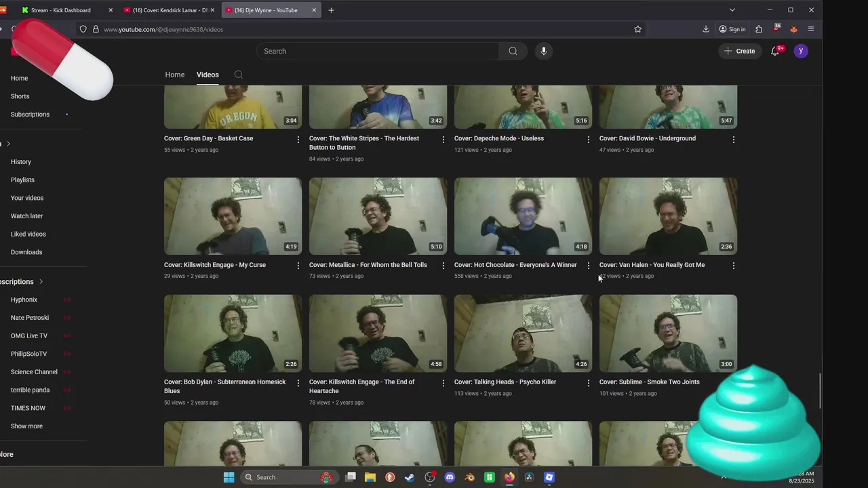Image resolution: width=868 pixels, height=488 pixels.
Task: Open options for Depeche Mode Useless video
Action: pyautogui.click(x=588, y=140)
